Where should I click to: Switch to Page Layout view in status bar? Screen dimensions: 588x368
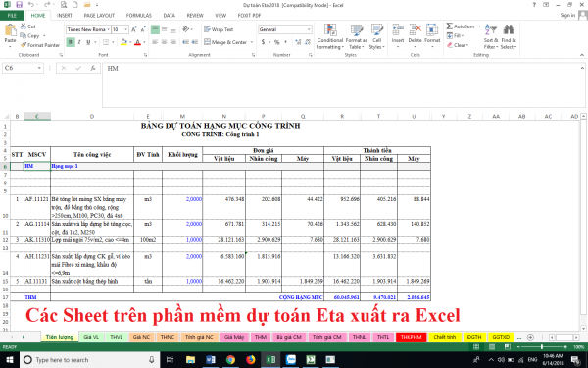[492, 347]
